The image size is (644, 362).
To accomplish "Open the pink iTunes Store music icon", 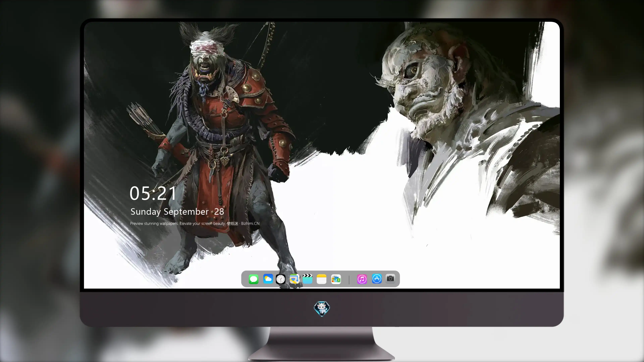I will click(362, 279).
